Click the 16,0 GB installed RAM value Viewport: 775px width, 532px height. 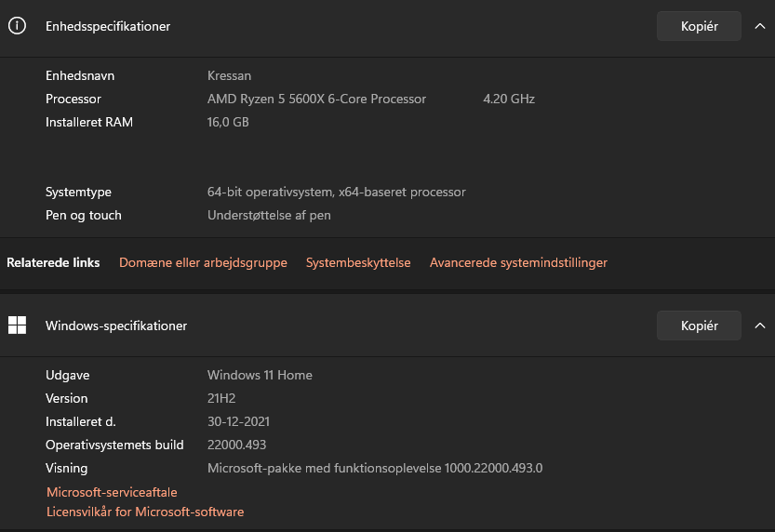tap(228, 122)
